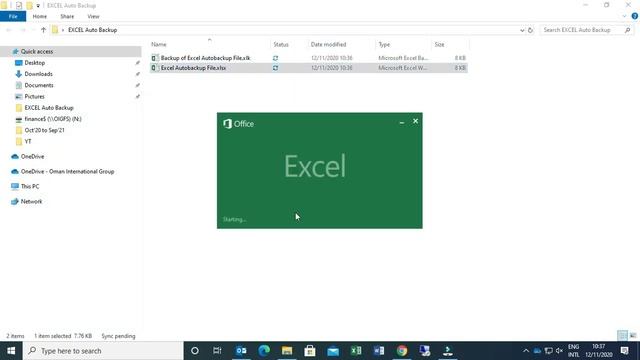This screenshot has width=640, height=360.
Task: Sort by Status column header
Action: point(281,44)
